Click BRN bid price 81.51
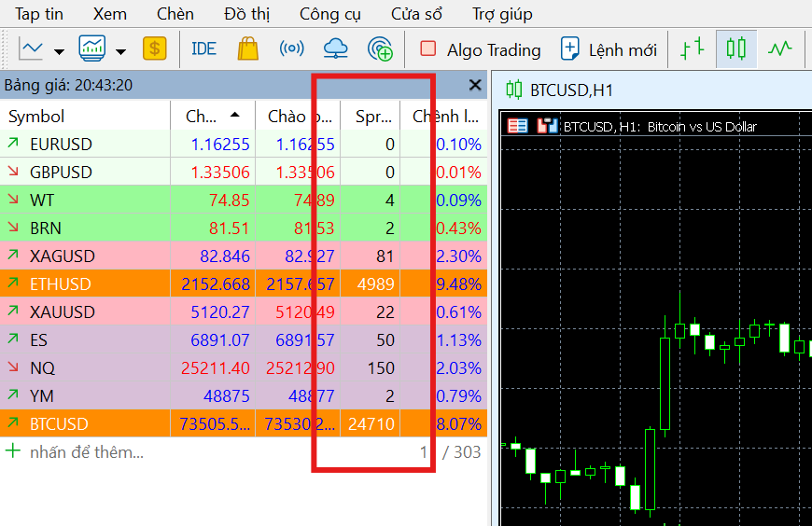The image size is (812, 526). click(229, 228)
